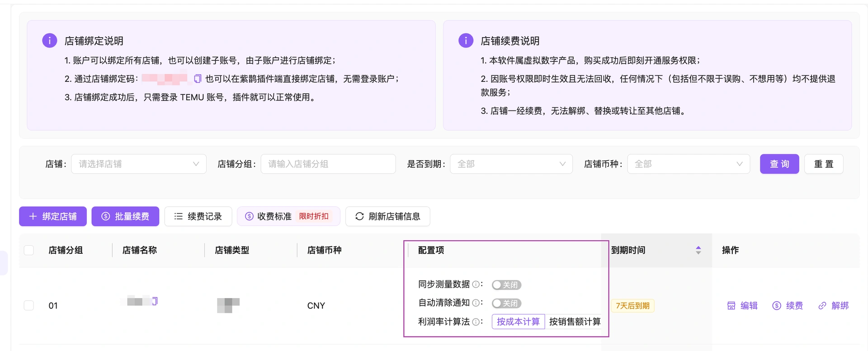Click the renewal notes info icon
The image size is (868, 351).
466,40
